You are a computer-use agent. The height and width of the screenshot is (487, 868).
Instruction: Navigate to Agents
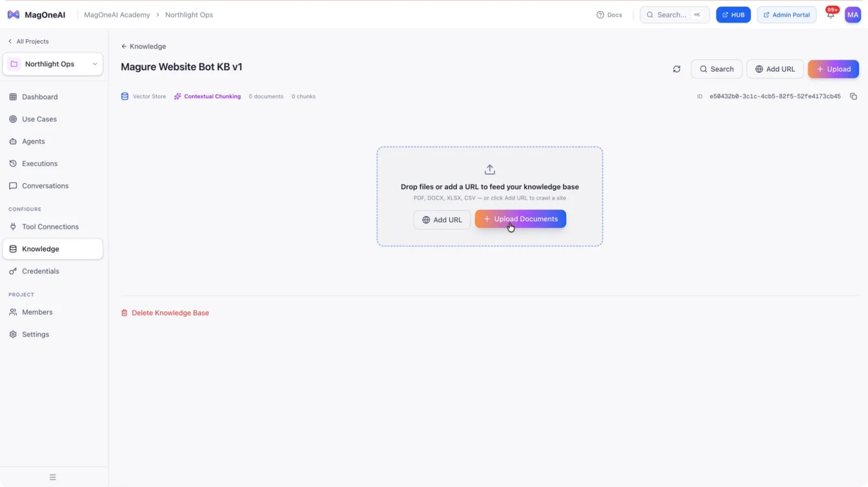tap(53, 142)
